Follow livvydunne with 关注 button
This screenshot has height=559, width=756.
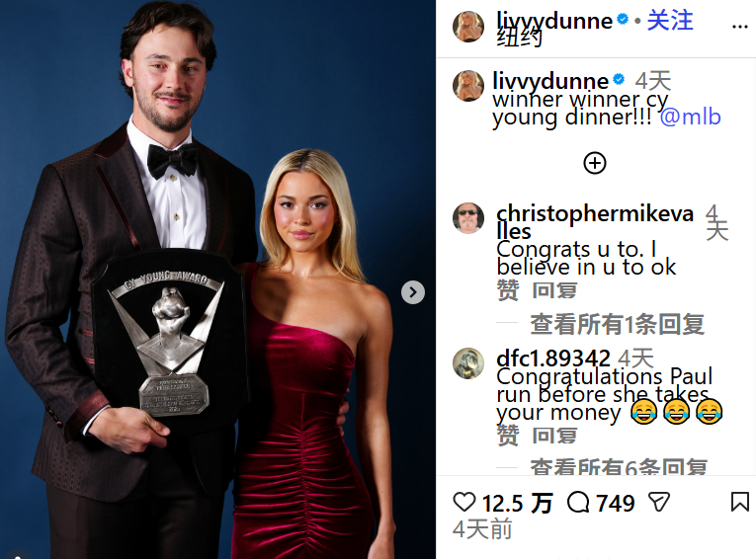(670, 21)
